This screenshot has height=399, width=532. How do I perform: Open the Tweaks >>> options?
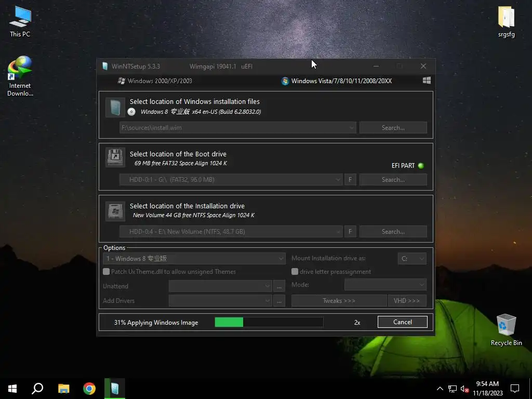pos(339,301)
